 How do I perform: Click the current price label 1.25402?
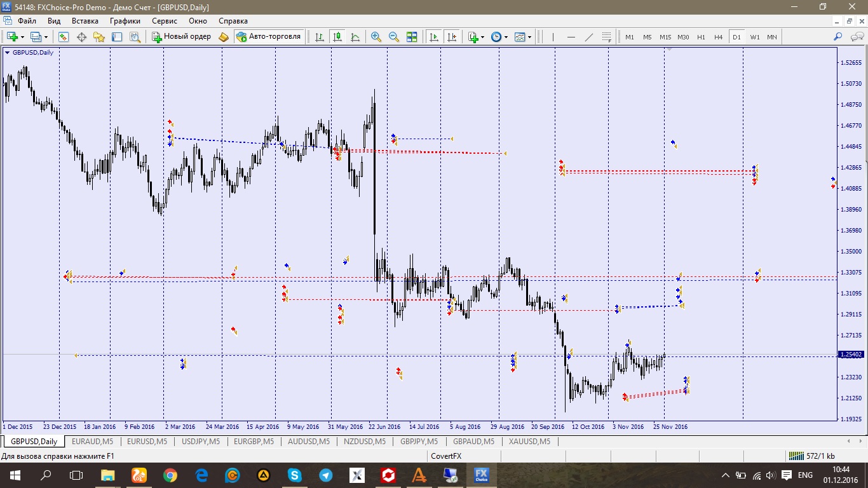pos(851,355)
